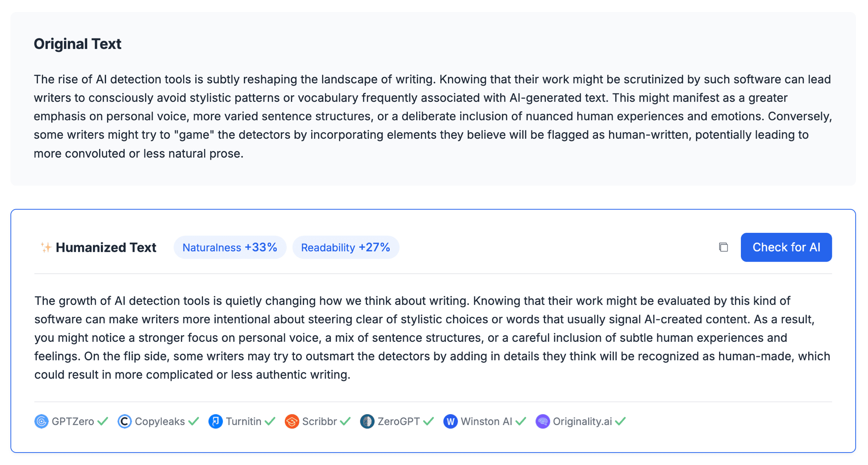Select the Readability +27% badge

345,247
